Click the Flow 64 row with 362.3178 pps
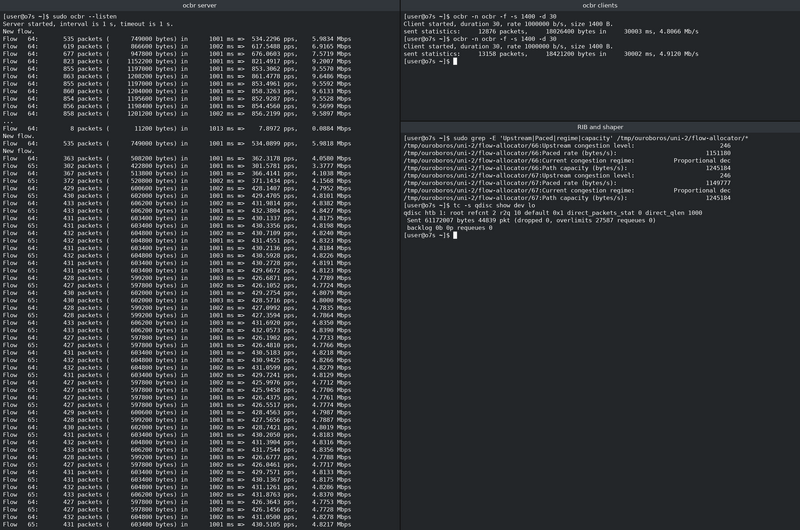 pyautogui.click(x=177, y=158)
